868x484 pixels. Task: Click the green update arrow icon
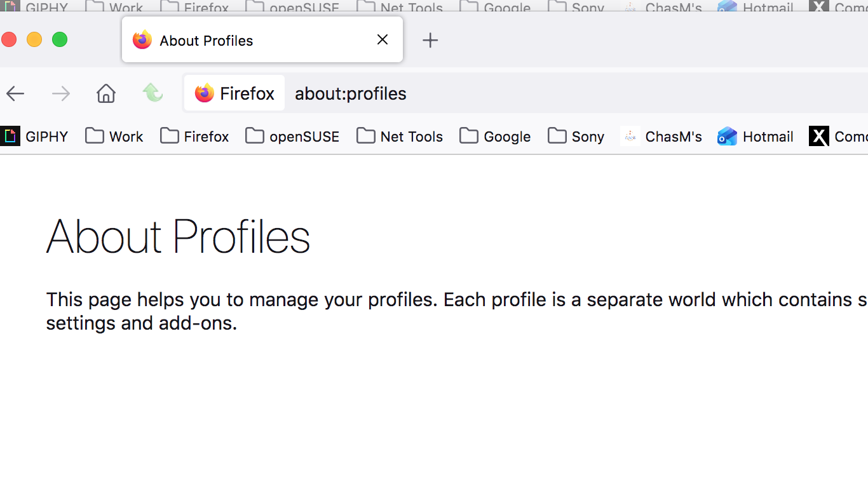coord(153,93)
